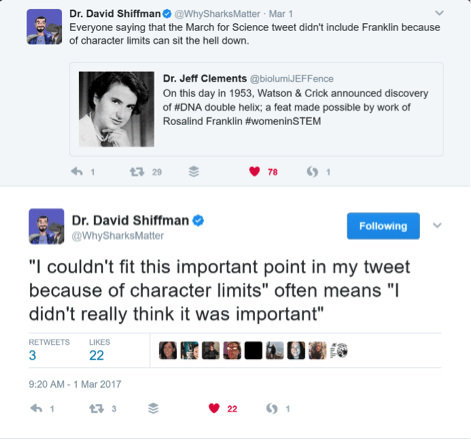Click the spiral icon beside 78 likes
This screenshot has width=471, height=440.
pyautogui.click(x=312, y=172)
